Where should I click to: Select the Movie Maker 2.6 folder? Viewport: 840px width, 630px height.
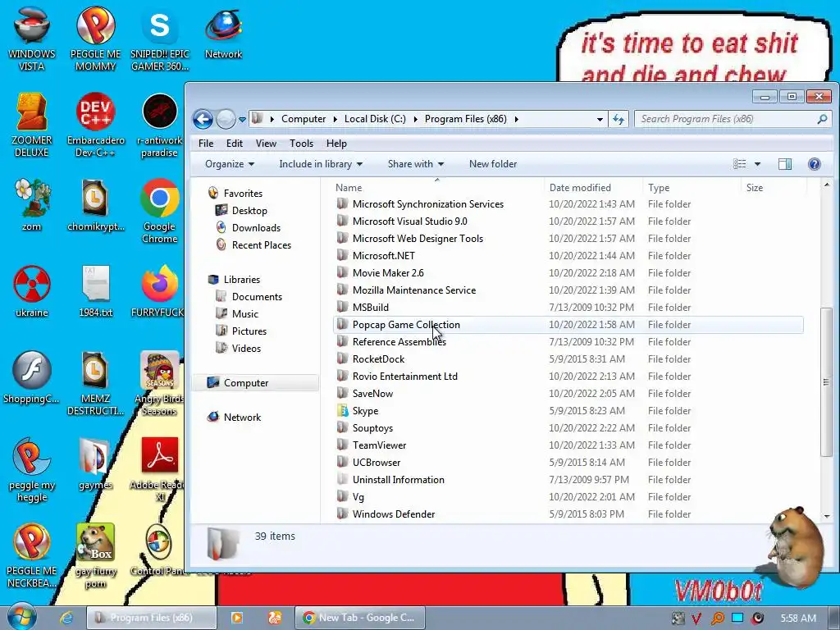[x=568, y=272]
